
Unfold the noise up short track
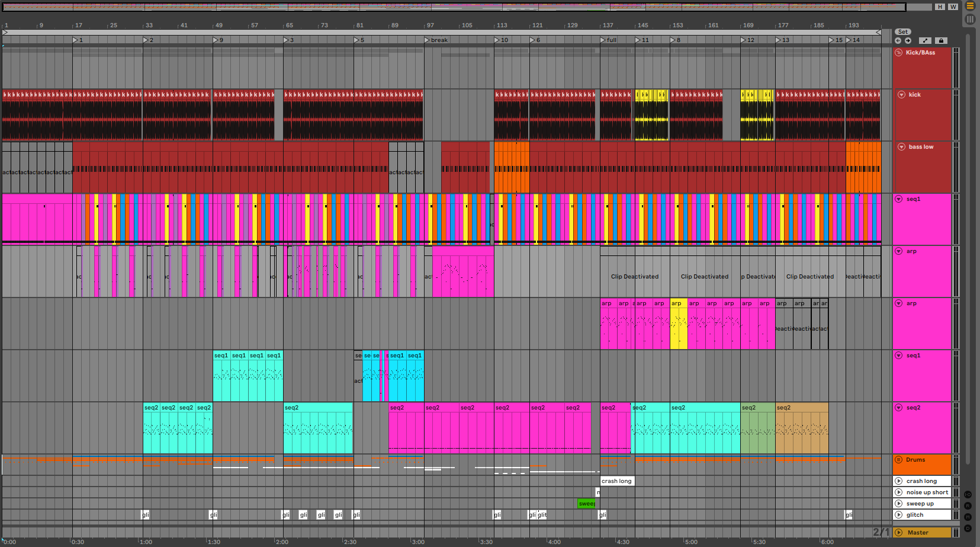899,492
